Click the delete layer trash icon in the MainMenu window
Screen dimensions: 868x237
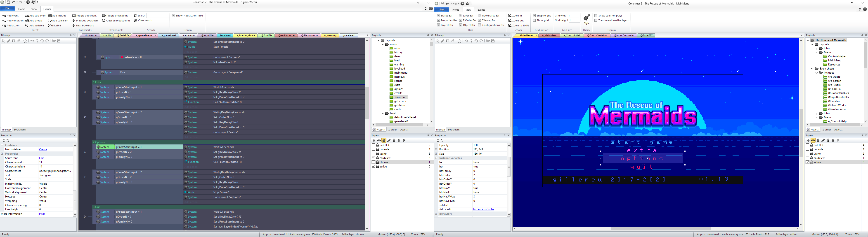828,141
